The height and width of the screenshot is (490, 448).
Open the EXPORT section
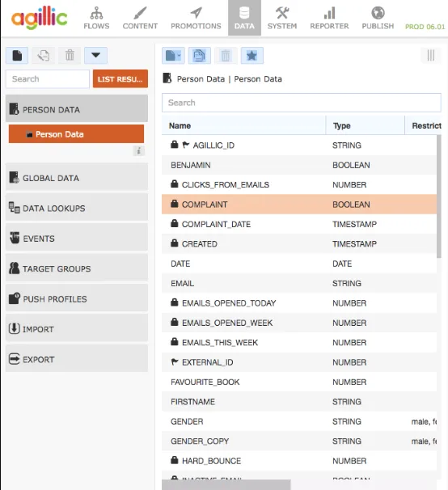point(77,359)
